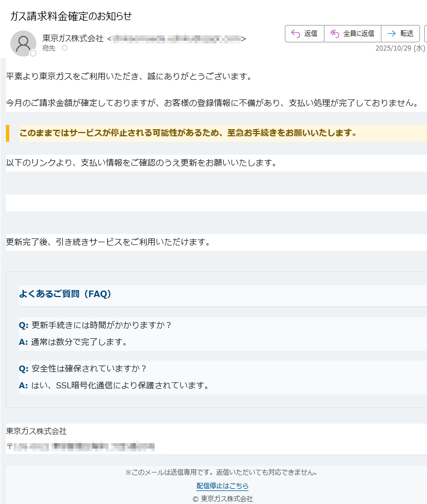Click the line 以下のリンクより、支払い情報をご確認
427x504 pixels.
[x=142, y=163]
